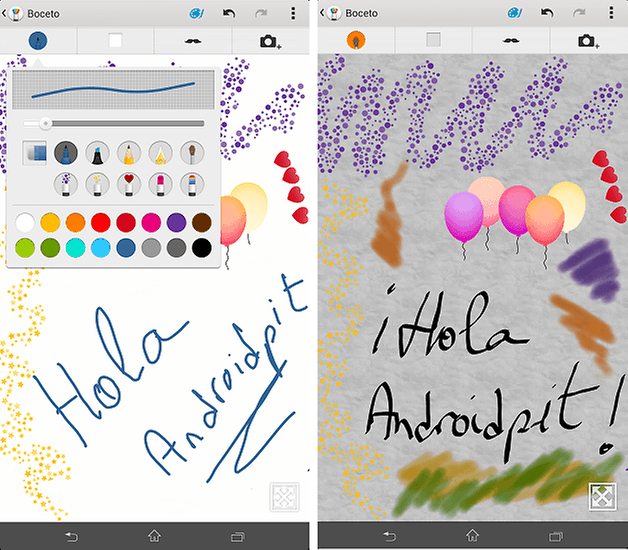Select the brown color swatch

(201, 222)
